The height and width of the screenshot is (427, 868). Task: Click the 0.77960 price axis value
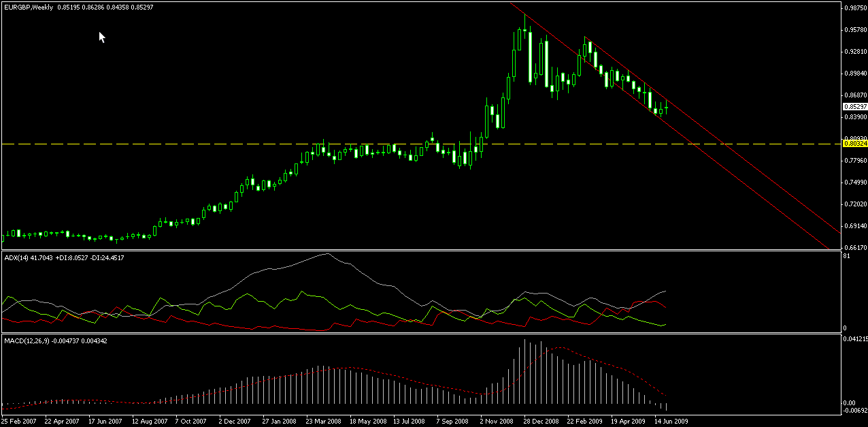click(x=854, y=160)
